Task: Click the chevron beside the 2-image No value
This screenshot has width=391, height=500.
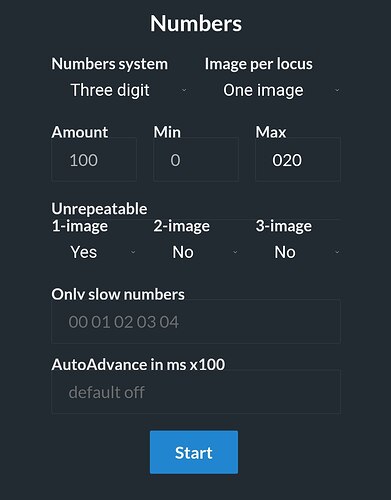Action: tap(235, 252)
